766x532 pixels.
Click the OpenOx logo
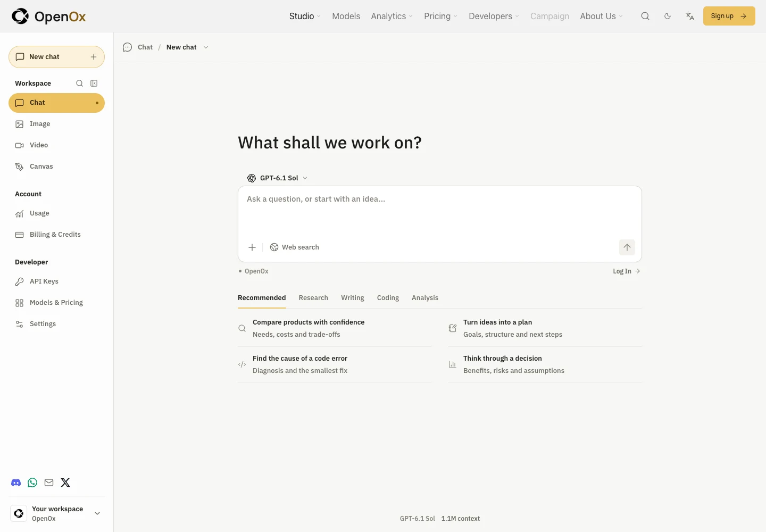coord(48,16)
